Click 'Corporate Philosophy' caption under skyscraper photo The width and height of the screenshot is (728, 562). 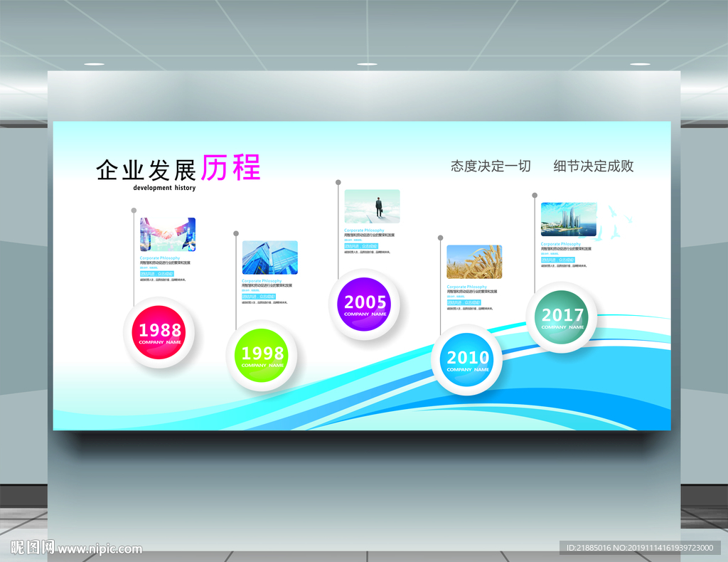(x=262, y=281)
